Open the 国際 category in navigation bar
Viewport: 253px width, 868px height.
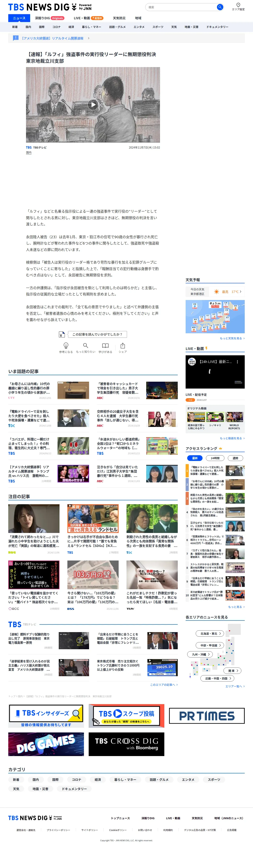click(x=42, y=27)
